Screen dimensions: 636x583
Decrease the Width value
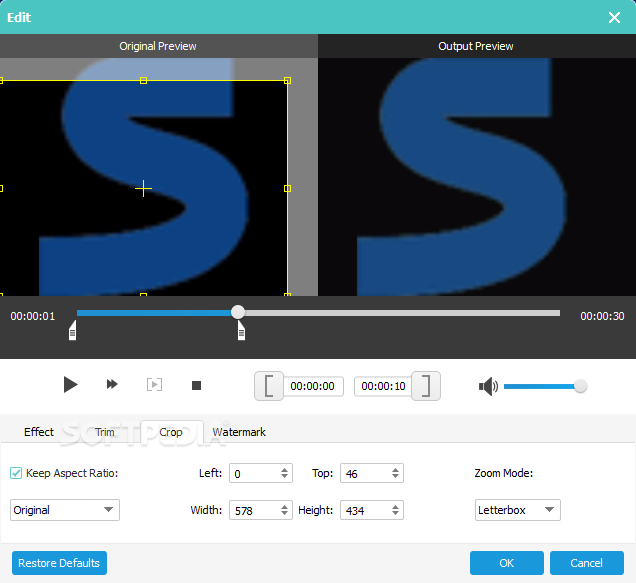[284, 514]
